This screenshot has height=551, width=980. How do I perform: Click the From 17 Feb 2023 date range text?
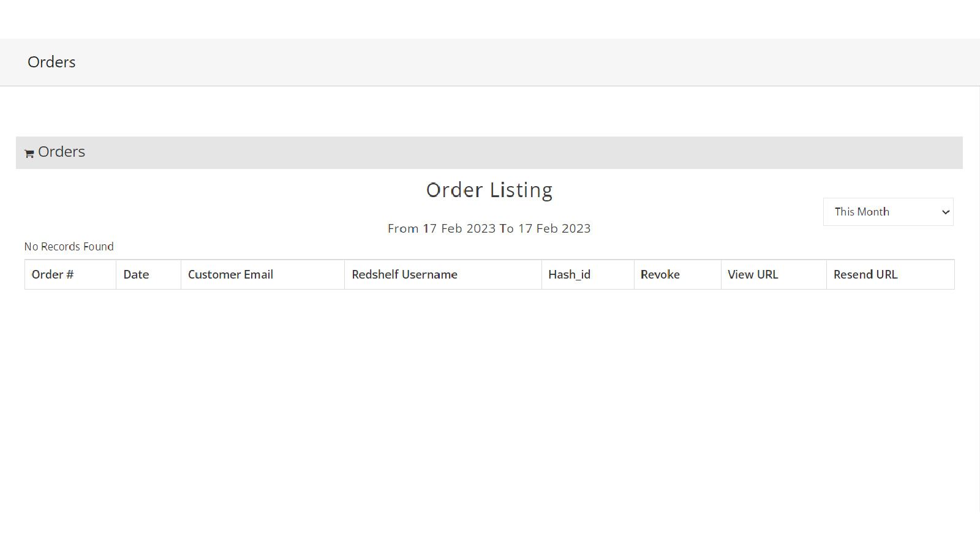[489, 228]
